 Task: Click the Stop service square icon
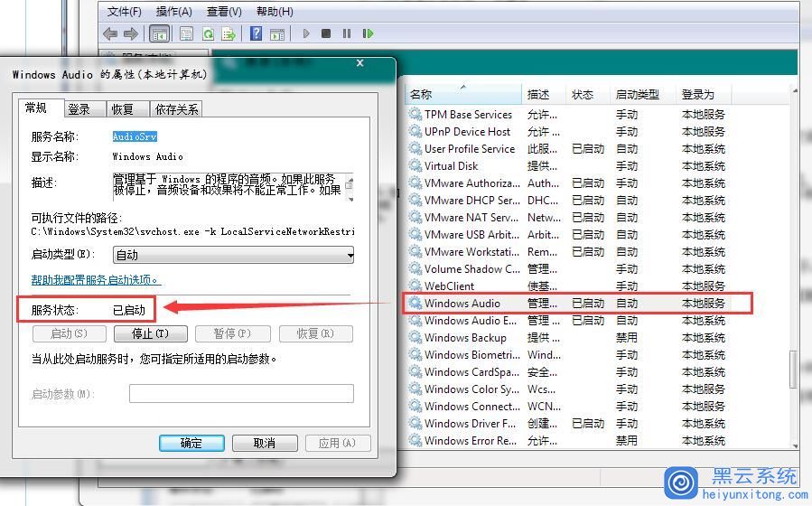(x=326, y=33)
